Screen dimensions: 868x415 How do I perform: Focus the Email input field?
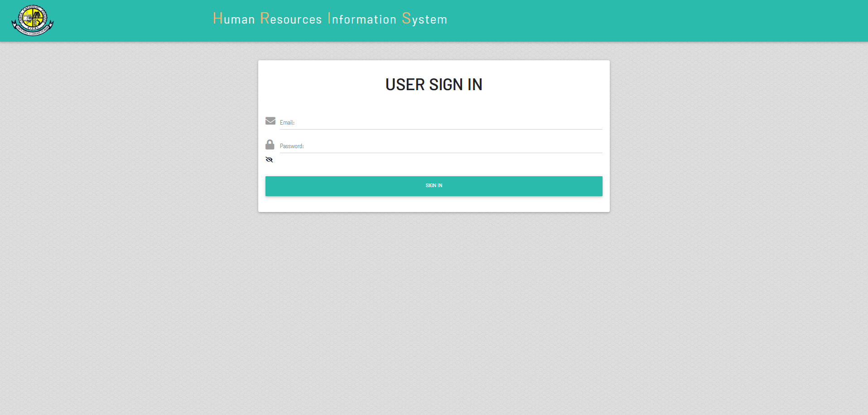point(441,122)
